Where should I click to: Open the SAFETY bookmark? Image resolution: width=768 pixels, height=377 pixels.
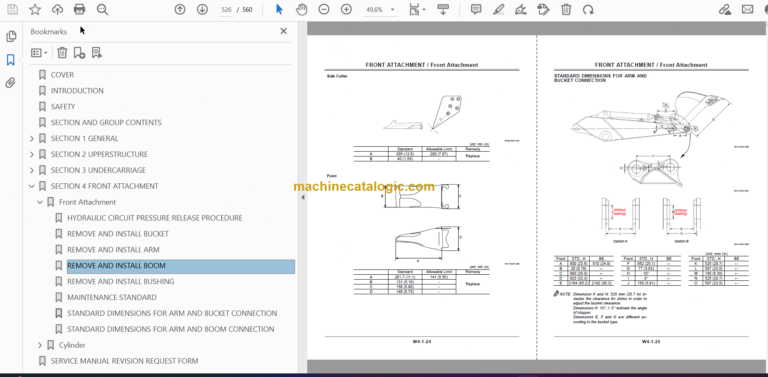(x=63, y=107)
